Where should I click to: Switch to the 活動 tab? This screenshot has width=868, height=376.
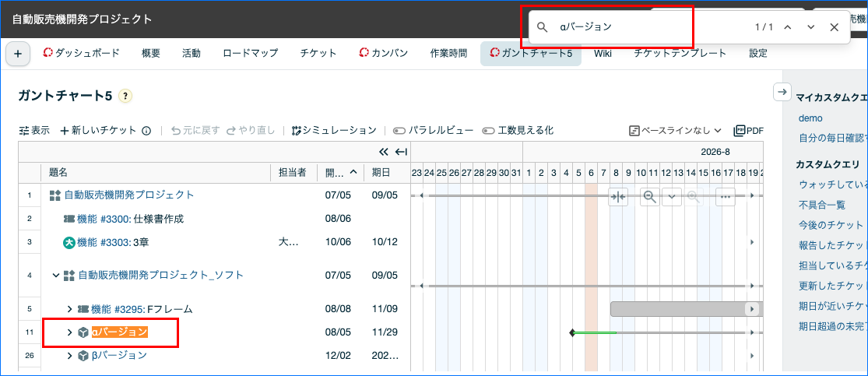click(192, 54)
